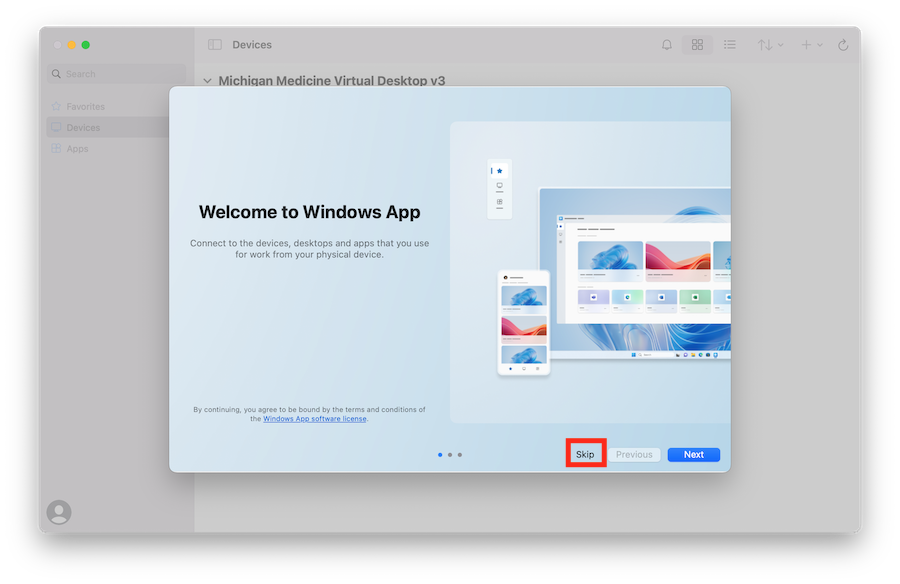
Task: Click the Next button
Action: click(693, 455)
